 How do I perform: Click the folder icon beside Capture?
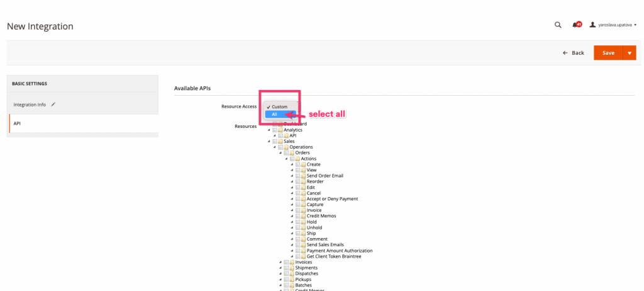[x=304, y=205]
